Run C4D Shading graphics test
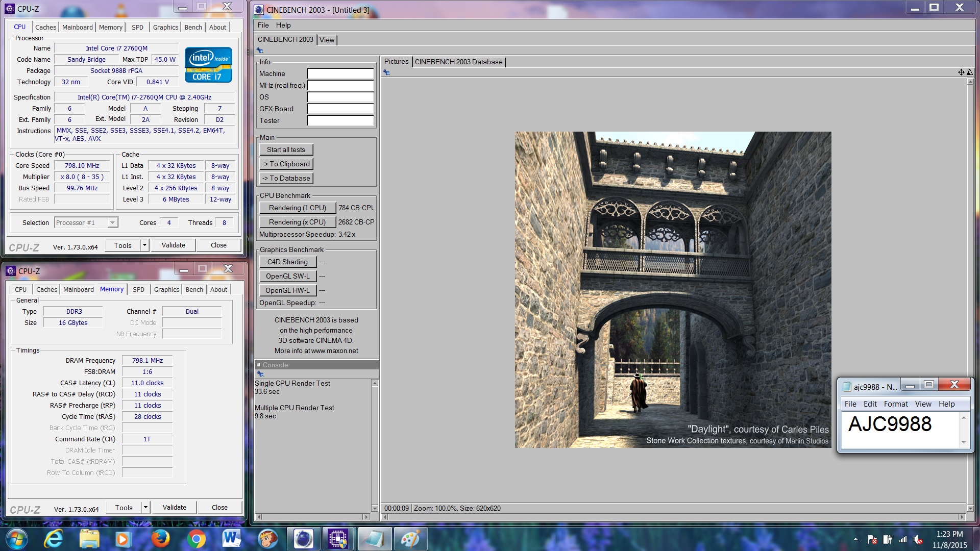The width and height of the screenshot is (980, 551). tap(288, 262)
